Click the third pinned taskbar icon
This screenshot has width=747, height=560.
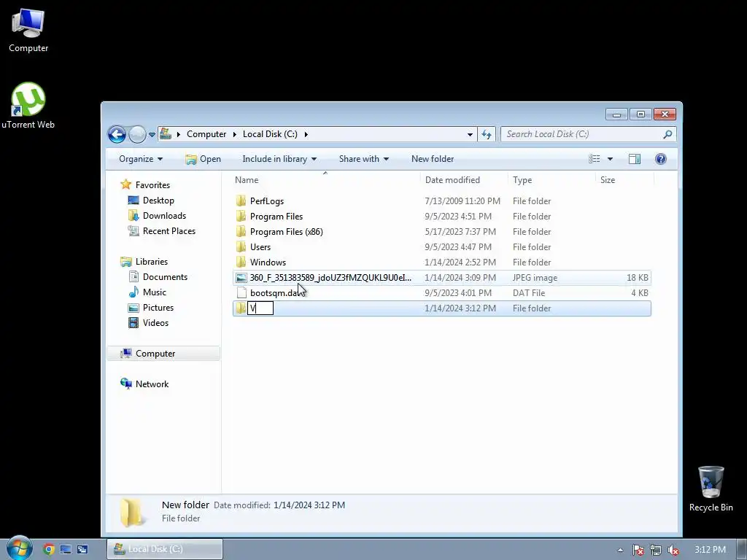point(82,549)
